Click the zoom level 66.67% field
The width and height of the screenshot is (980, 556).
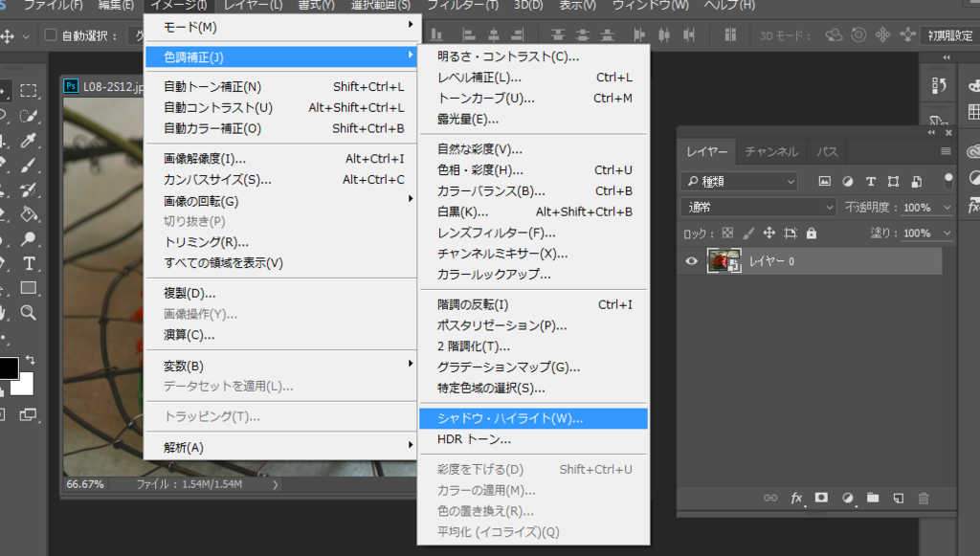[85, 484]
